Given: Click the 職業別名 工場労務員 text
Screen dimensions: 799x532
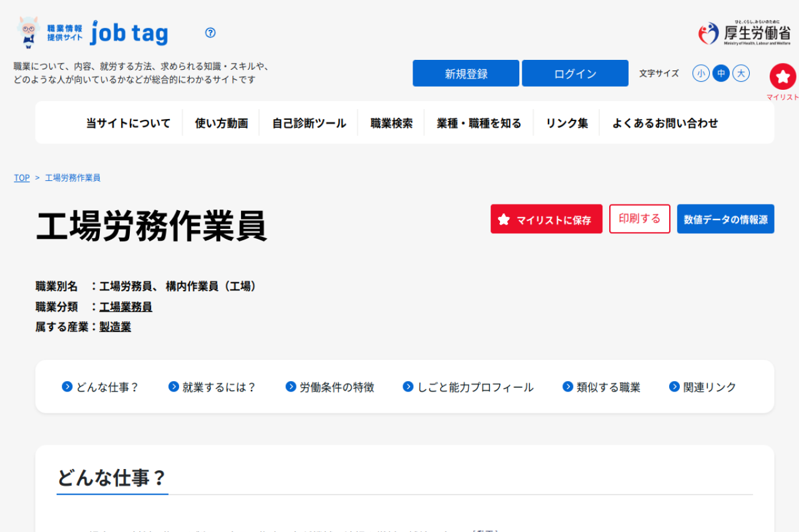Looking at the screenshot, I should pos(147,286).
